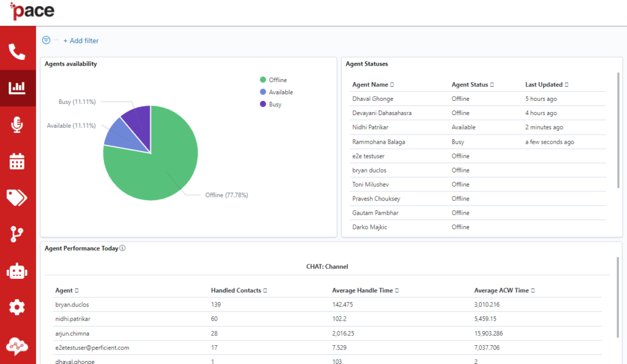Sort by Agent Name column
This screenshot has height=364, width=627.
[373, 84]
